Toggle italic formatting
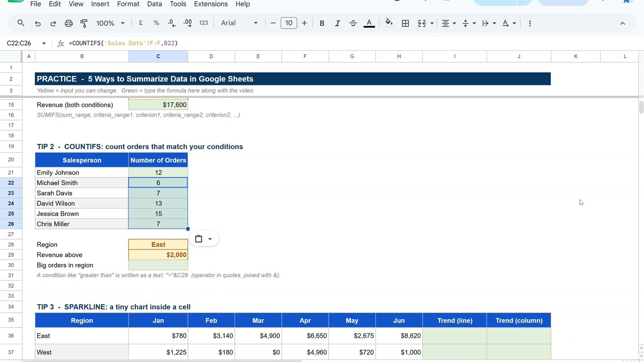Viewport: 644px width, 362px height. 337,23
